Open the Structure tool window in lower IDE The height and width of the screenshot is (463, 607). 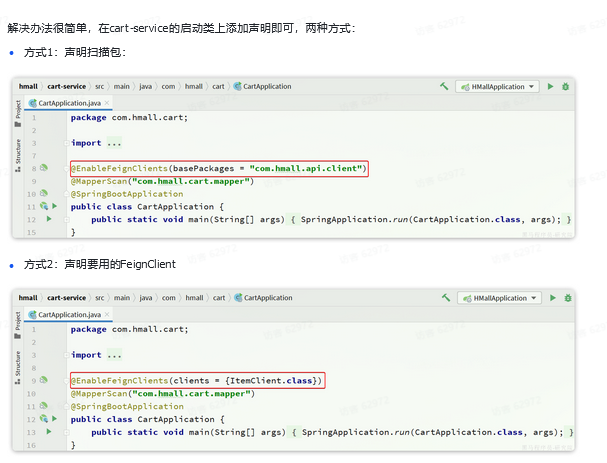coord(18,367)
